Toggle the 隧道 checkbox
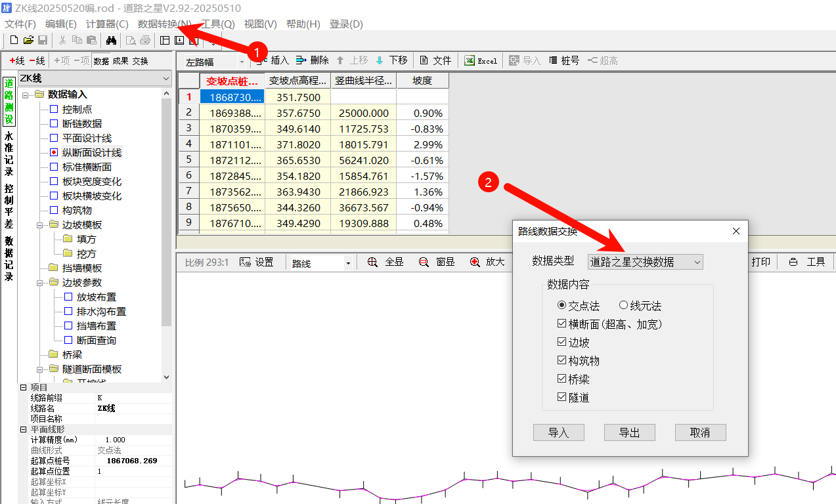 (561, 398)
